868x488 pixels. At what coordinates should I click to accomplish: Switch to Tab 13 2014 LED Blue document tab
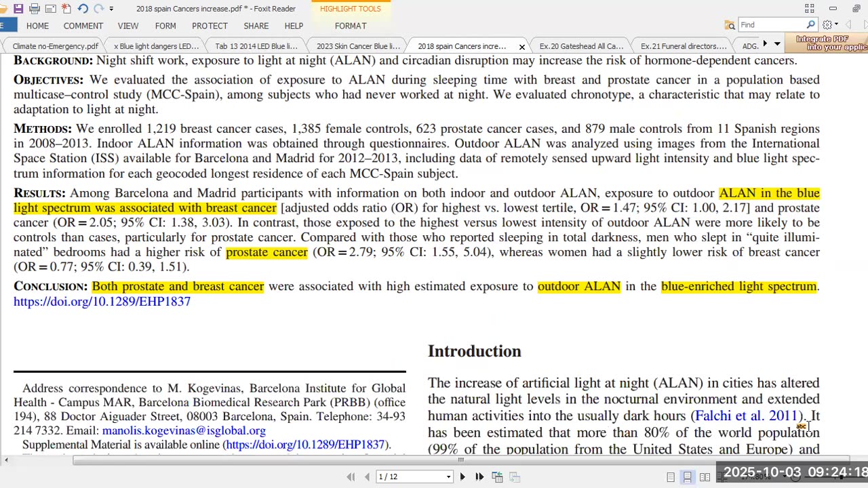pos(256,46)
